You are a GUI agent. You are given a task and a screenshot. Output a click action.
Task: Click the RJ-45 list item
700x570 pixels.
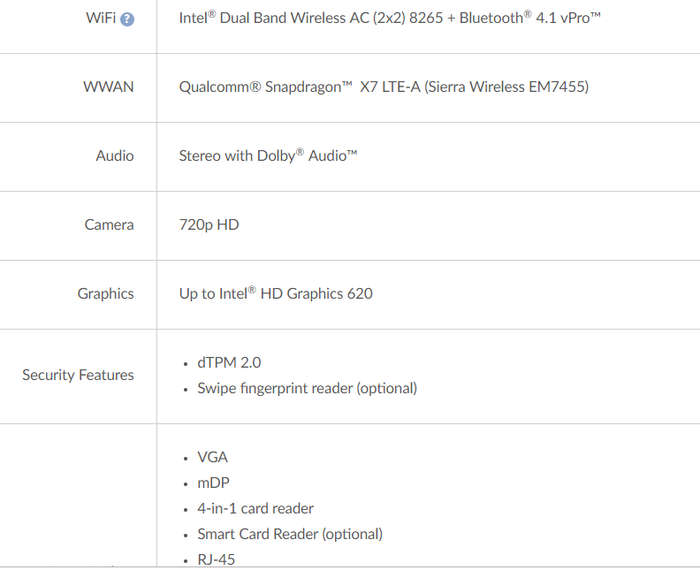[x=216, y=560]
